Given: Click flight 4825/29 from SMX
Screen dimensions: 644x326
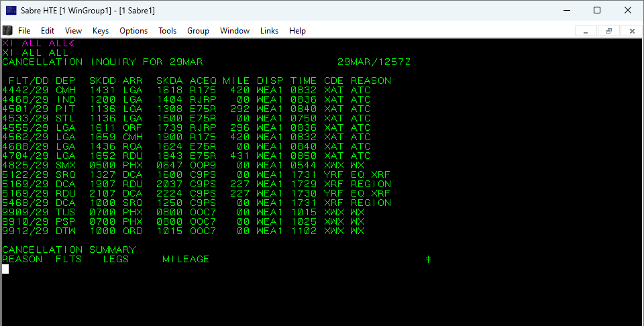Looking at the screenshot, I should [x=183, y=166].
